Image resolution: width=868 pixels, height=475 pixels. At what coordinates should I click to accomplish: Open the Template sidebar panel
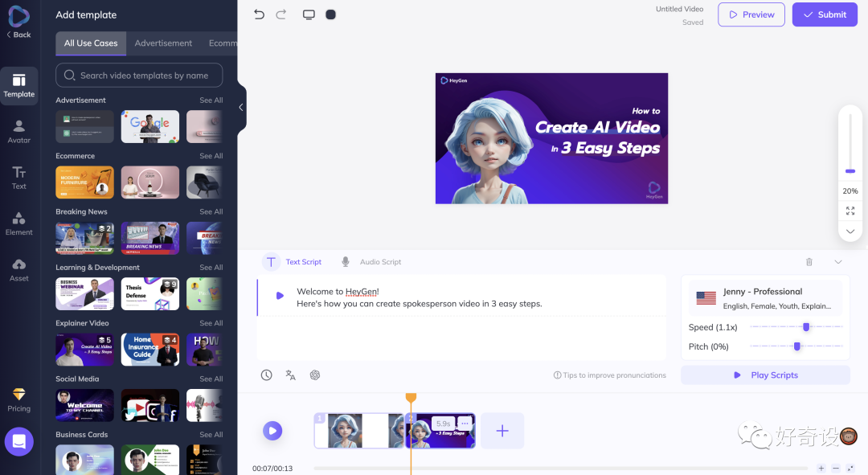[x=19, y=86]
